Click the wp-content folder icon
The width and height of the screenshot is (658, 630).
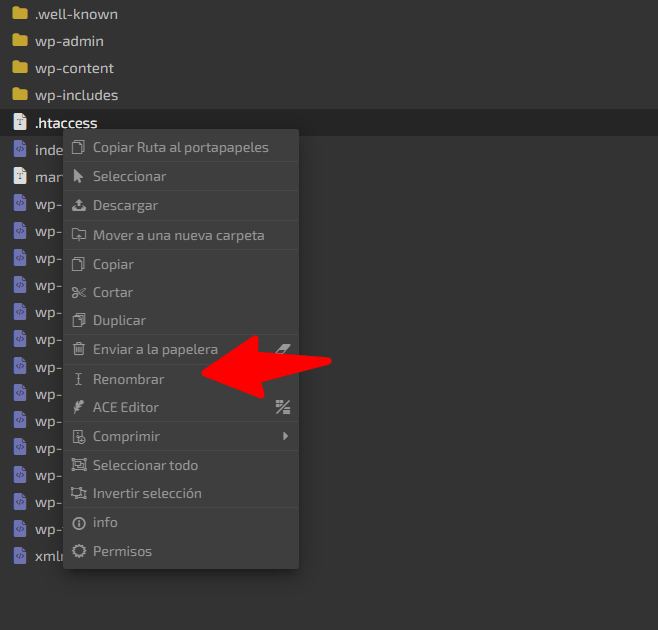(20, 67)
